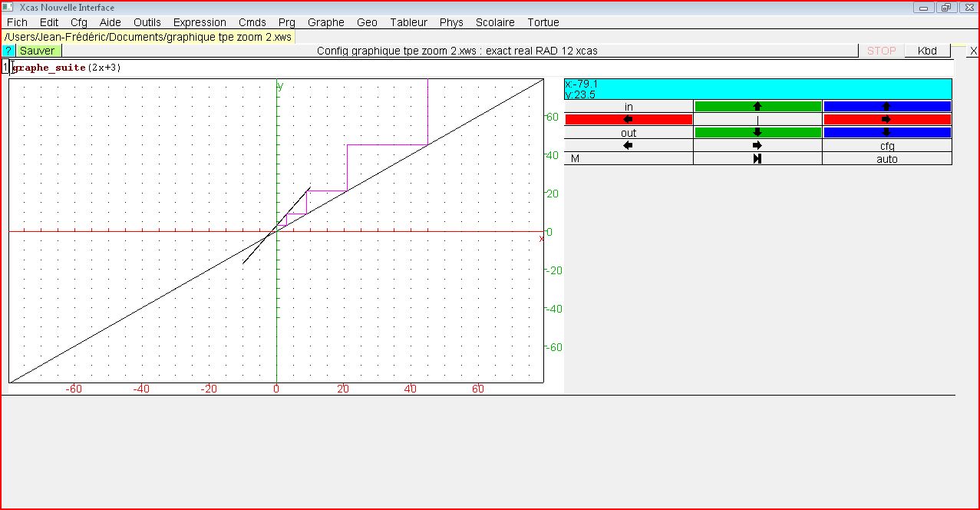Open the Outils menu
Image resolution: width=980 pixels, height=510 pixels.
(147, 22)
